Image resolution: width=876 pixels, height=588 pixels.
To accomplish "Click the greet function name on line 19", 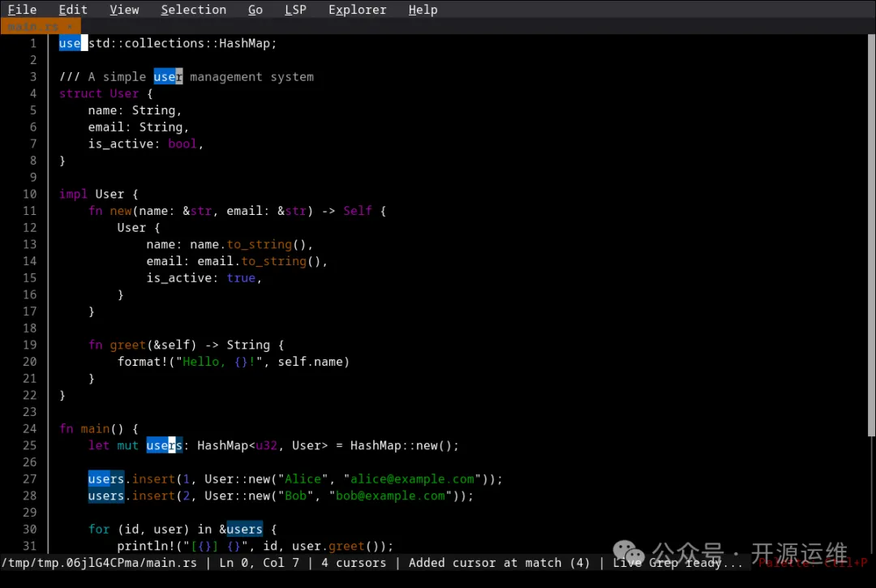I will tap(128, 345).
